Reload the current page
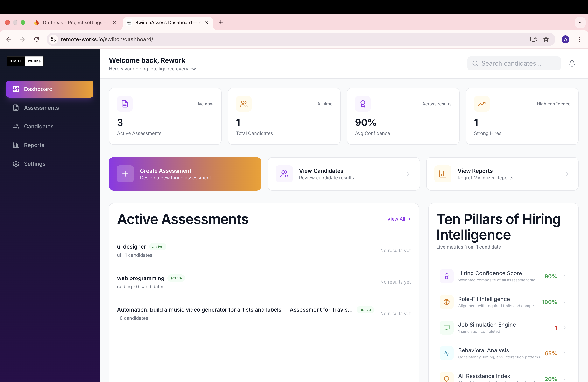 37,39
